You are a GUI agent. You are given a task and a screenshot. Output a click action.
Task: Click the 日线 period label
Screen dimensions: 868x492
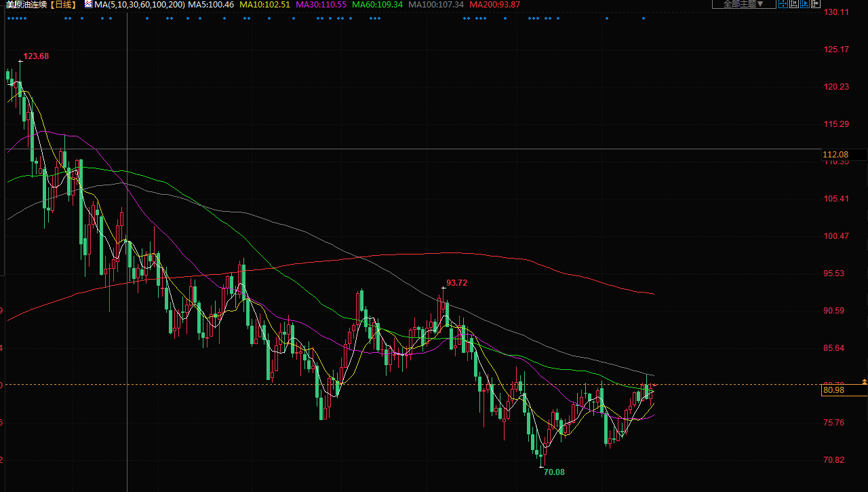63,5
